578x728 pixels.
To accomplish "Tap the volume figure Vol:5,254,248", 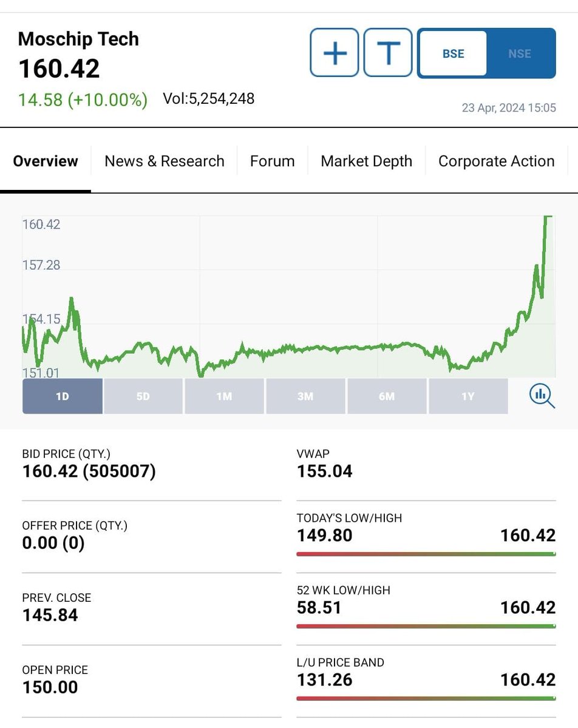I will click(208, 98).
